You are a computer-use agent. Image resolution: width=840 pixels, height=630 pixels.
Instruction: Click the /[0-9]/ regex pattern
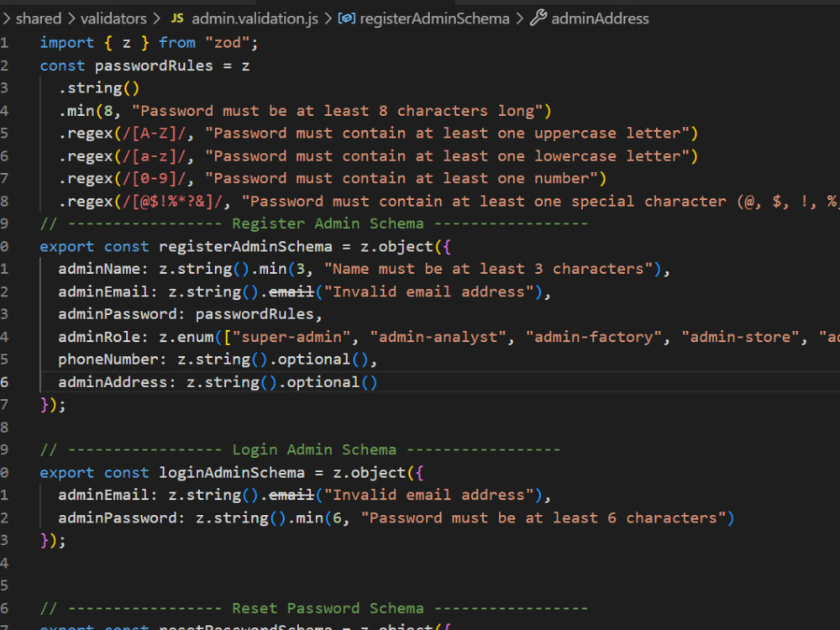(155, 178)
